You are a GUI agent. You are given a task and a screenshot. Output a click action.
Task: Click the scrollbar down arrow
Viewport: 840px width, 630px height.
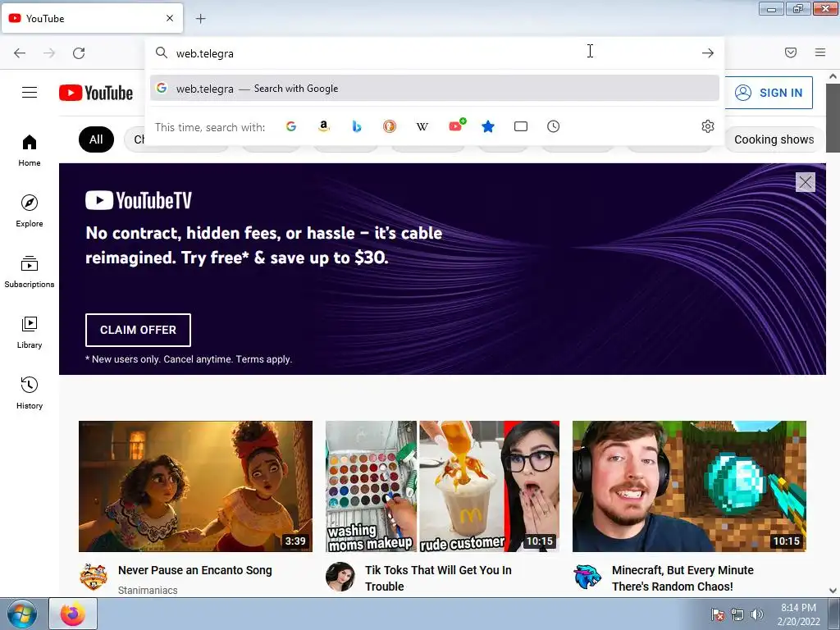pos(833,591)
